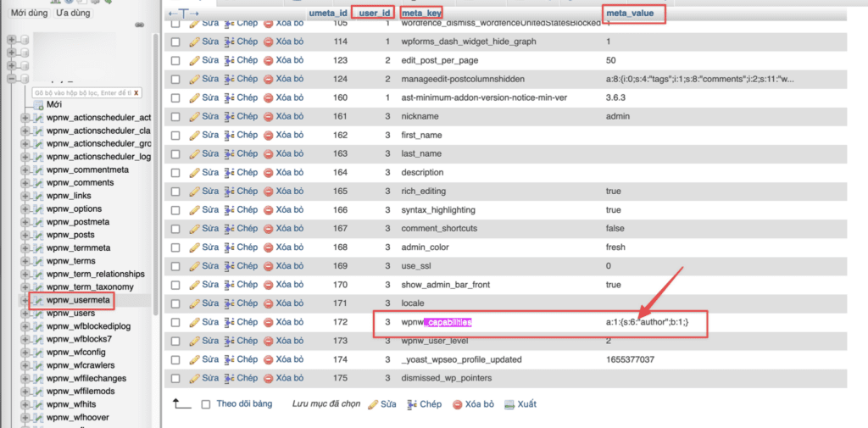The image size is (868, 428).
Task: Click the delete icon for rich_editing row
Action: click(x=269, y=191)
